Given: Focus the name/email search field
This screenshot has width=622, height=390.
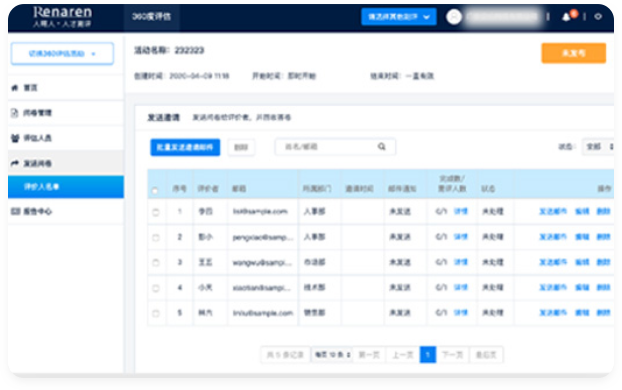Looking at the screenshot, I should [x=335, y=147].
